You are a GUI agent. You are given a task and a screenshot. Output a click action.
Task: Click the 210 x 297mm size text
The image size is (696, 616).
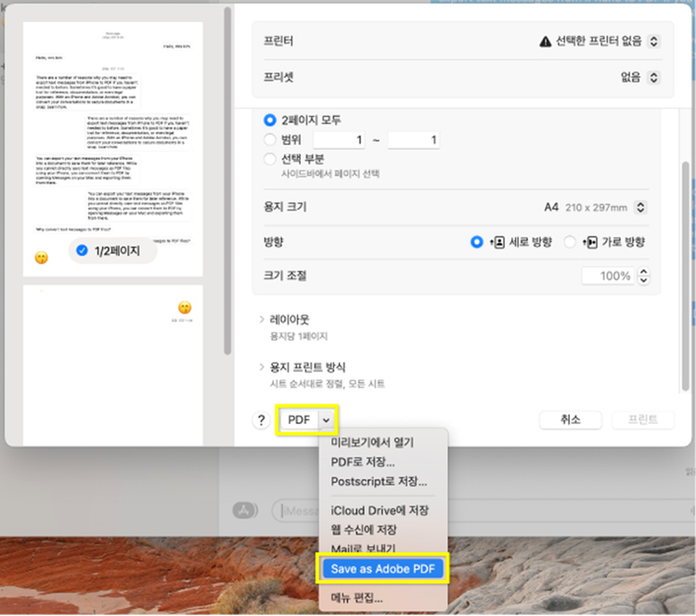click(596, 208)
